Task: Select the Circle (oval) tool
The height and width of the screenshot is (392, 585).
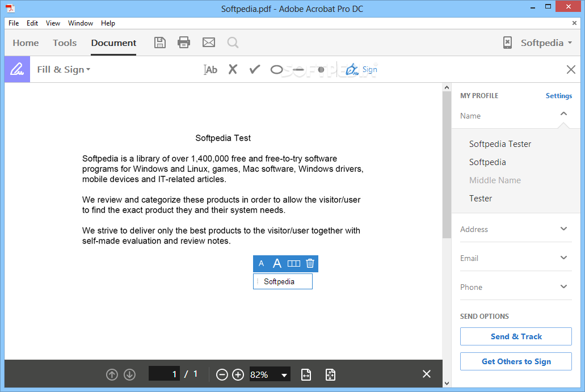Action: 276,70
